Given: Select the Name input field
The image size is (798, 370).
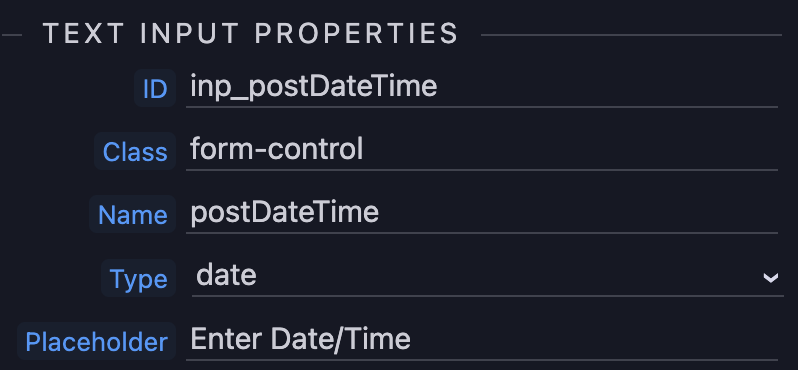Looking at the screenshot, I should [481, 213].
